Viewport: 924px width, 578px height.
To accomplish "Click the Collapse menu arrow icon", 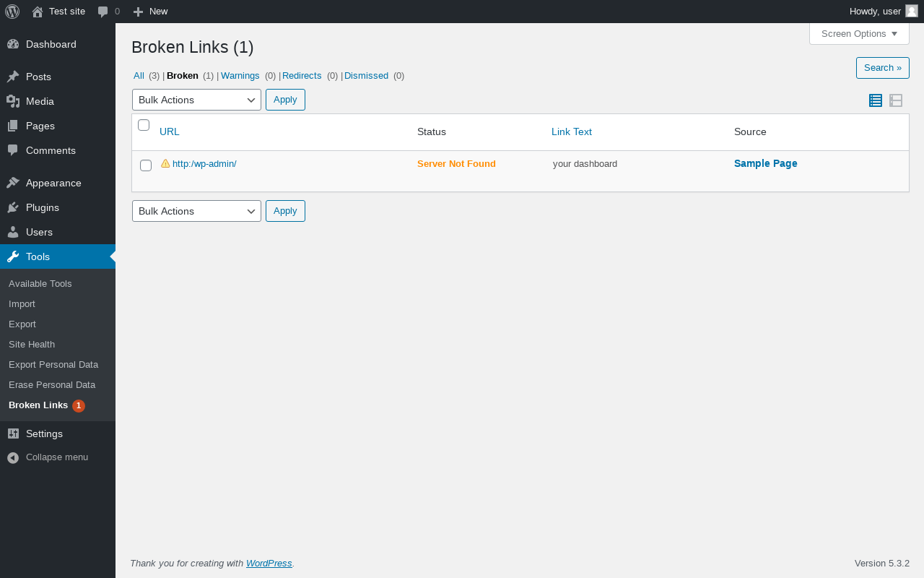I will click(13, 457).
